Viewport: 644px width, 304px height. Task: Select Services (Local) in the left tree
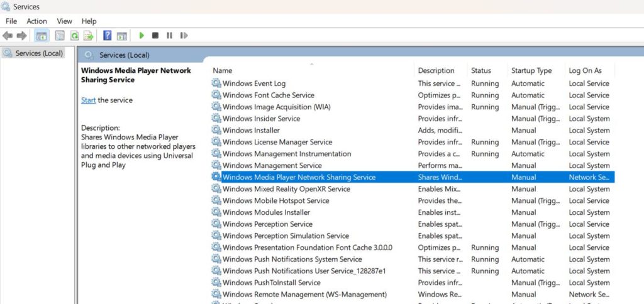pos(39,53)
